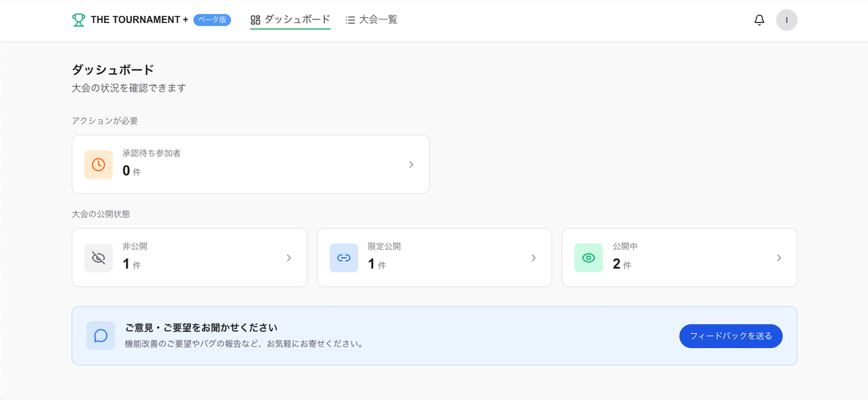Click the speech bubble feedback icon
The height and width of the screenshot is (400, 868).
[101, 336]
